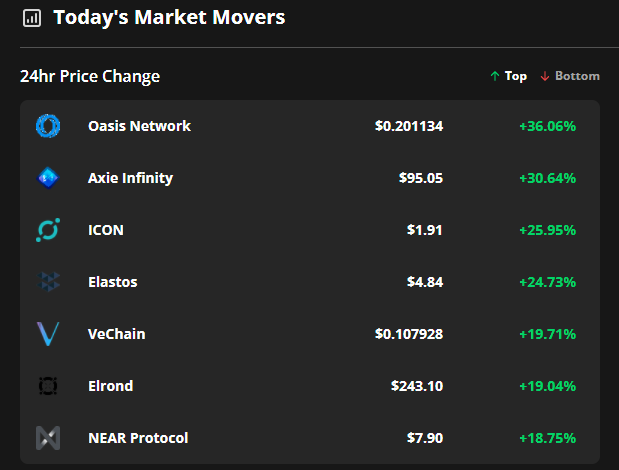
Task: Click the ICON coin logo
Action: [x=48, y=230]
